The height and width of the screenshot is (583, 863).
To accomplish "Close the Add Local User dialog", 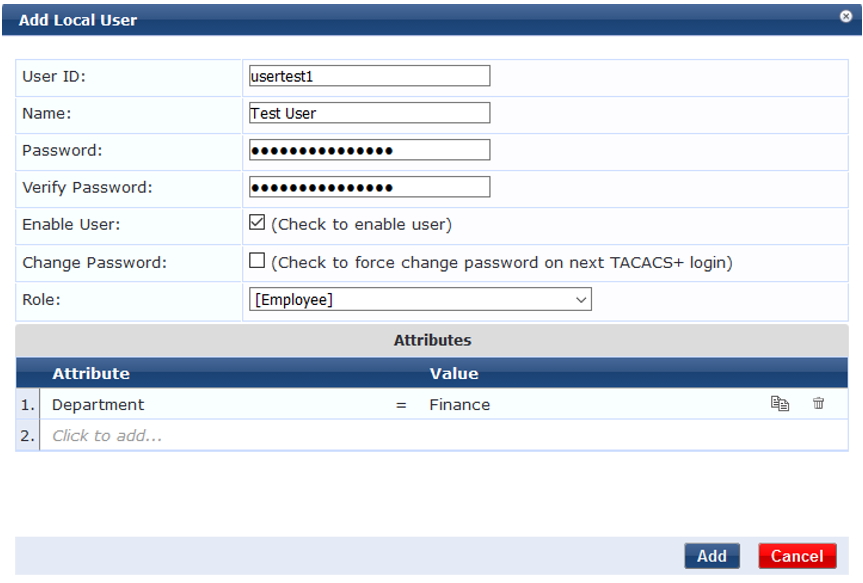I will coord(846,17).
